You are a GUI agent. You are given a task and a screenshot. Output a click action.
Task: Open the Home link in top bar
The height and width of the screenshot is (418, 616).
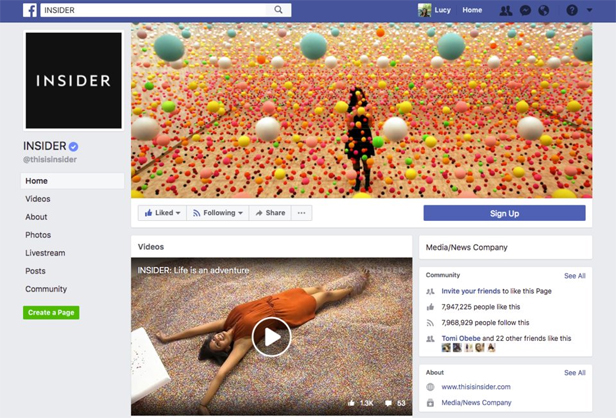pyautogui.click(x=472, y=10)
